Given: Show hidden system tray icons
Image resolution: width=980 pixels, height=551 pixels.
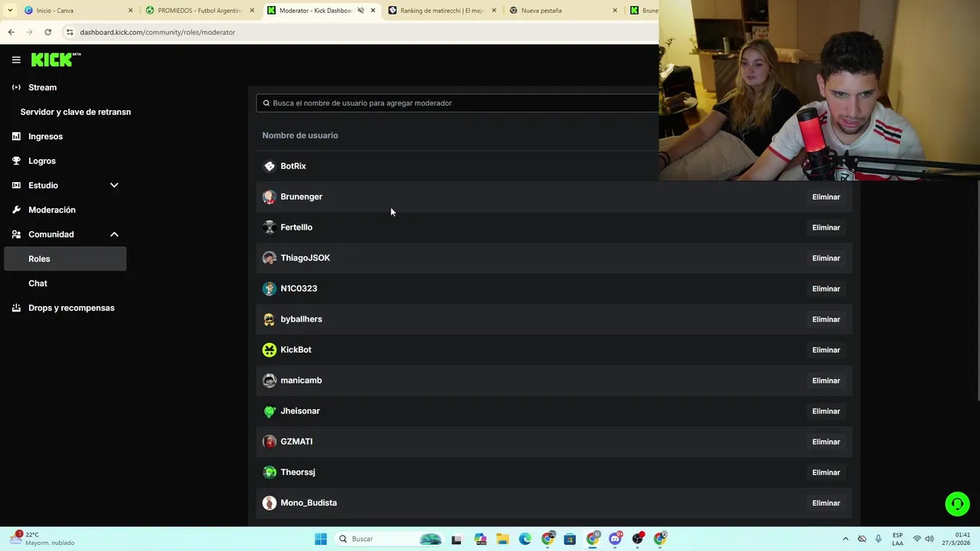Looking at the screenshot, I should pos(845,539).
